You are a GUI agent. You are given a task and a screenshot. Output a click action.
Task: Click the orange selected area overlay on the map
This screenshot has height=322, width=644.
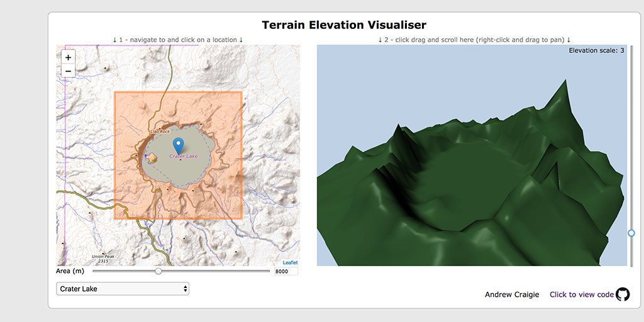178,155
